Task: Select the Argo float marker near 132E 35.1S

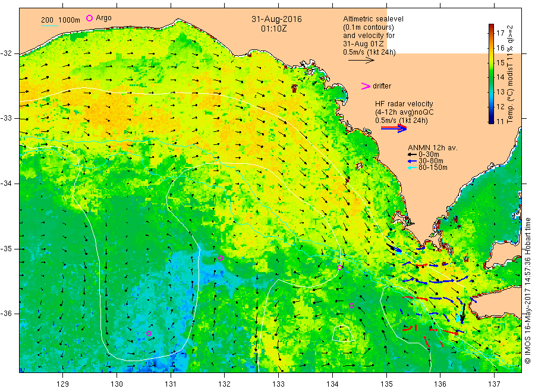Action: tap(221, 258)
